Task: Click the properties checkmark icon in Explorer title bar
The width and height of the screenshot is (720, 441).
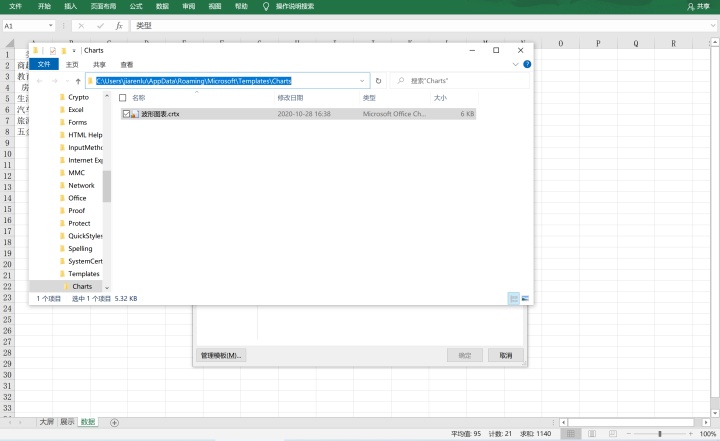Action: 53,51
